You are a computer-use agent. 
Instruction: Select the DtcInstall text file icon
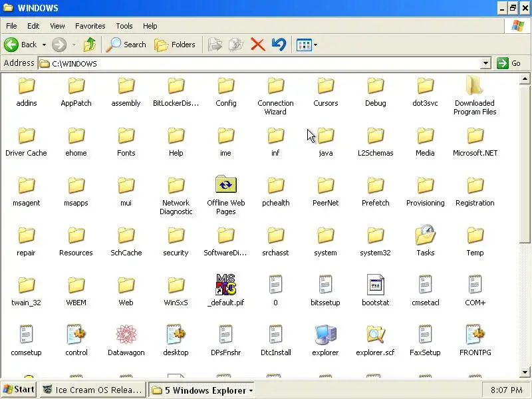(x=275, y=334)
